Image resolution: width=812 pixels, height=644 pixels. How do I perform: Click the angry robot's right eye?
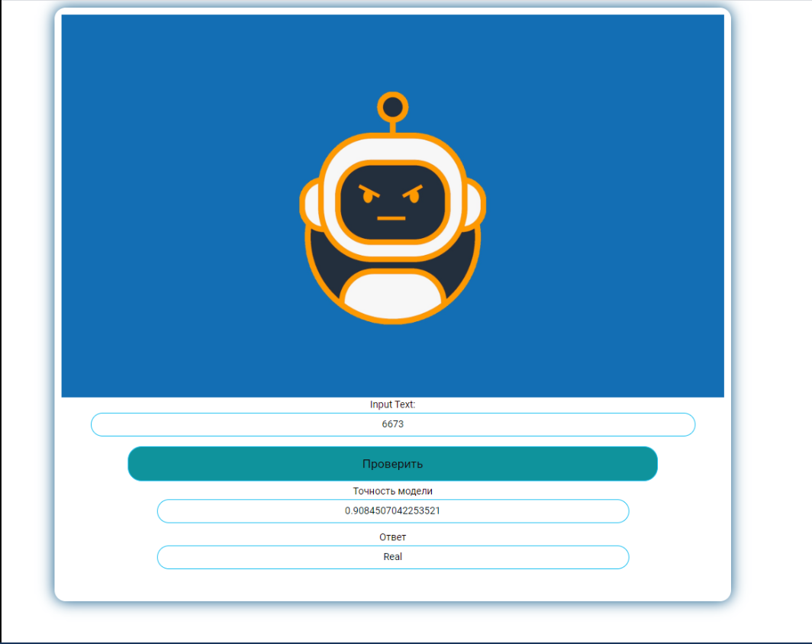(414, 197)
